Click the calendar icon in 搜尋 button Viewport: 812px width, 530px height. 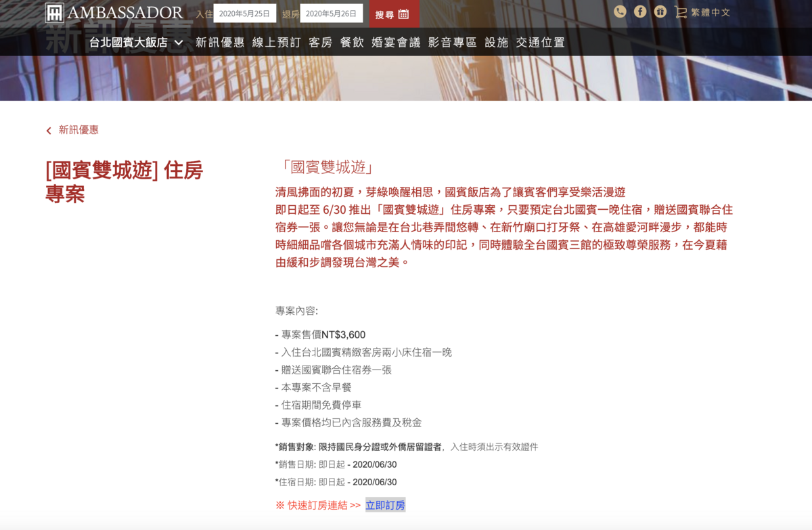404,14
